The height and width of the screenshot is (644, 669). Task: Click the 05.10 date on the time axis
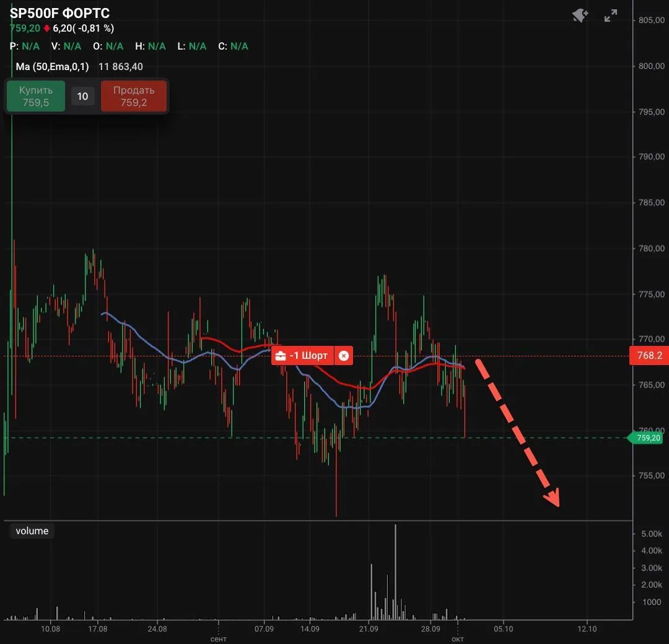point(504,629)
